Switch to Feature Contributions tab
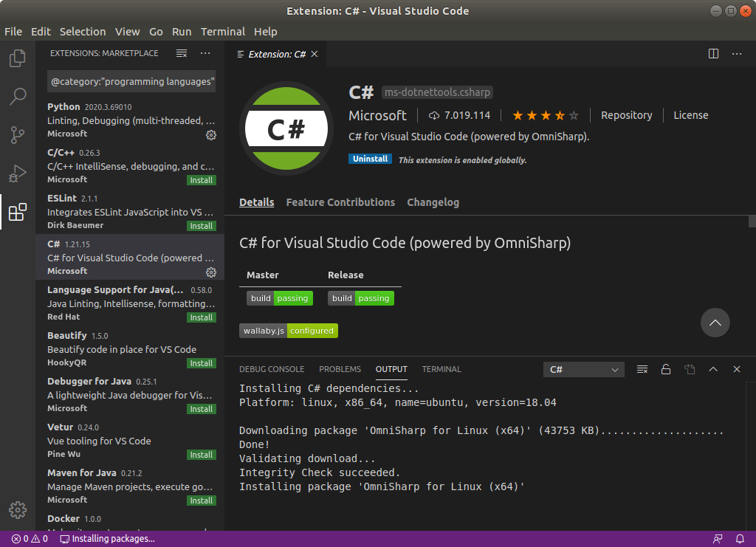The height and width of the screenshot is (547, 756). point(340,202)
